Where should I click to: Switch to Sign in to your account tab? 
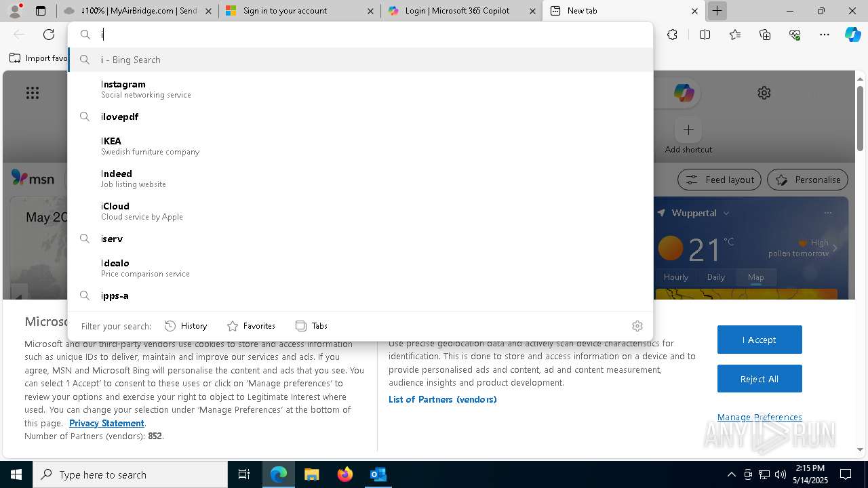[x=300, y=11]
